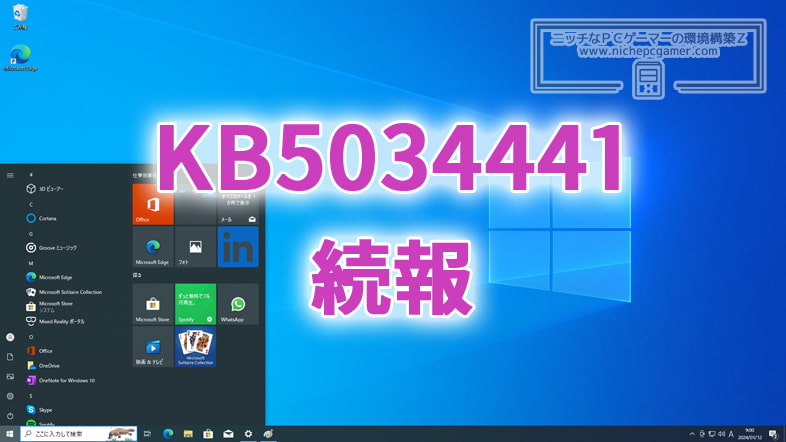This screenshot has width=786, height=442.
Task: Click the taskbar search box
Action: point(79,434)
